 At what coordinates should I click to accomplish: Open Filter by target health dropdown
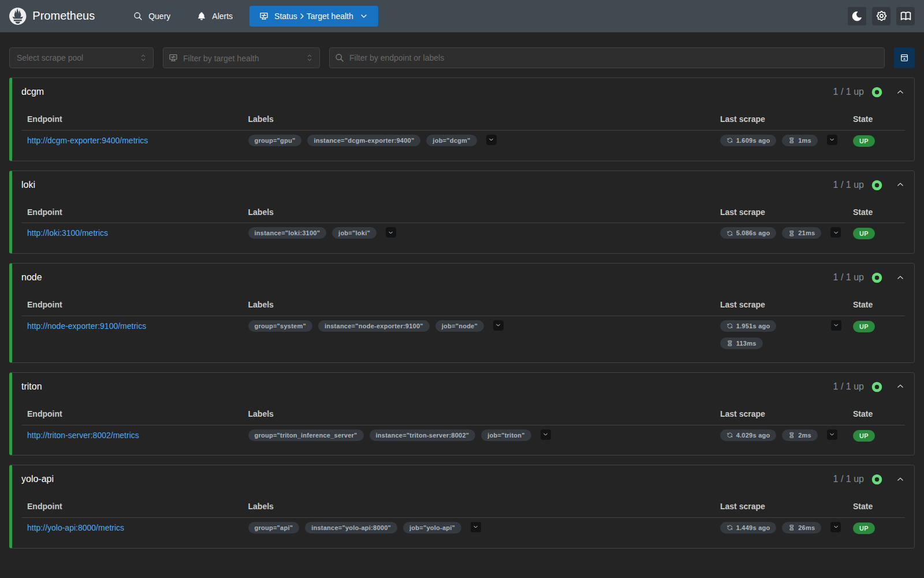[241, 58]
